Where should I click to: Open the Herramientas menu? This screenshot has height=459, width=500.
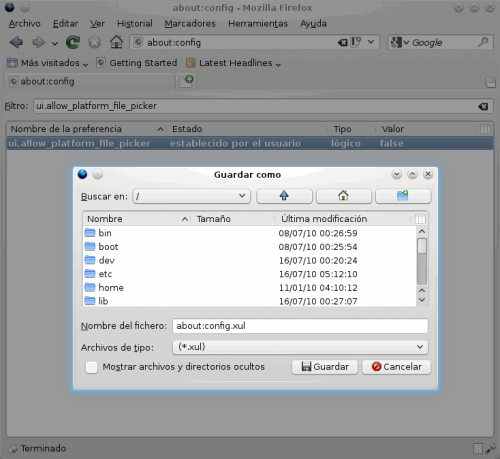click(258, 24)
